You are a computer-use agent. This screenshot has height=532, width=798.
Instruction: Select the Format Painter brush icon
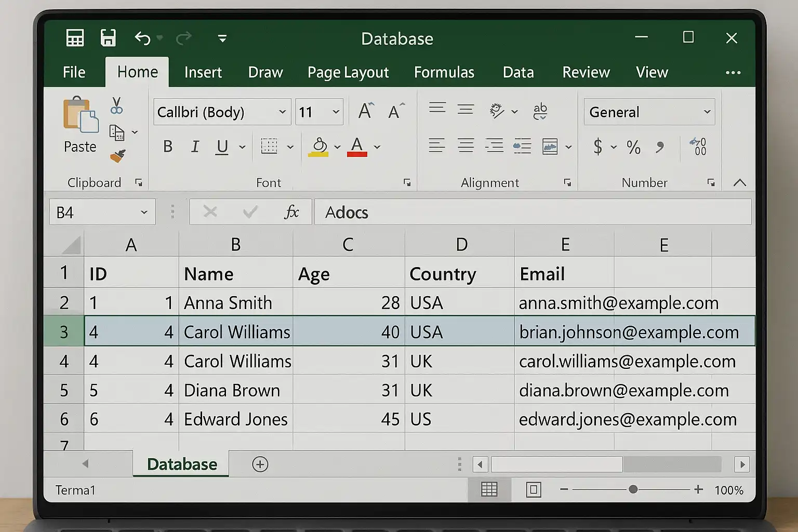click(118, 156)
